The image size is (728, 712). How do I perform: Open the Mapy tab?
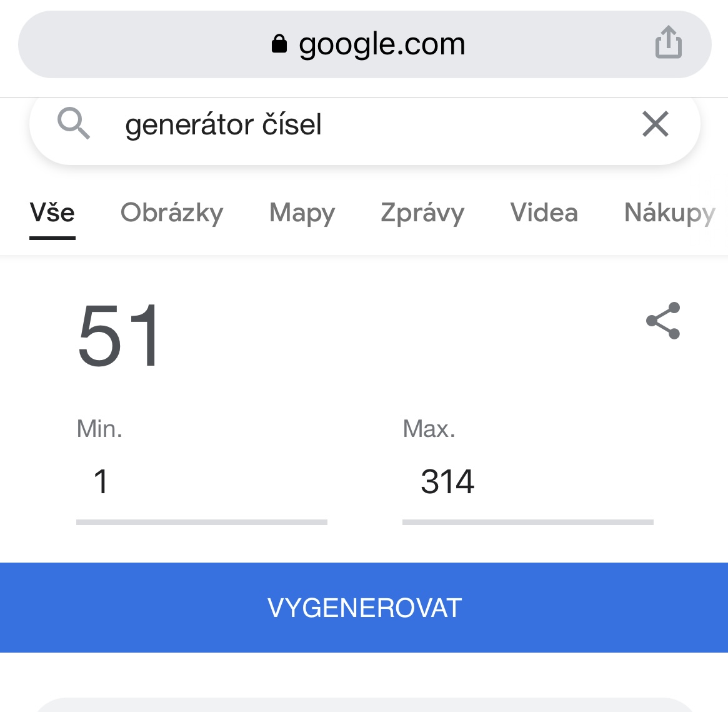[302, 213]
